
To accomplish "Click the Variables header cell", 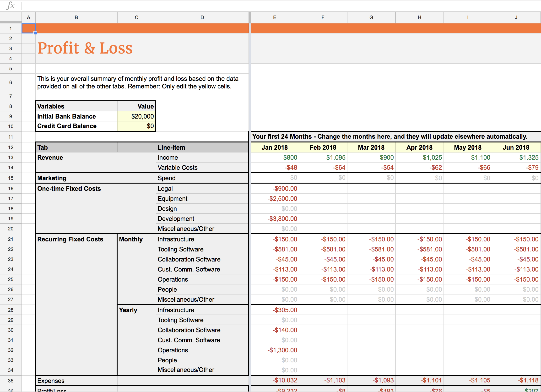I will [76, 106].
